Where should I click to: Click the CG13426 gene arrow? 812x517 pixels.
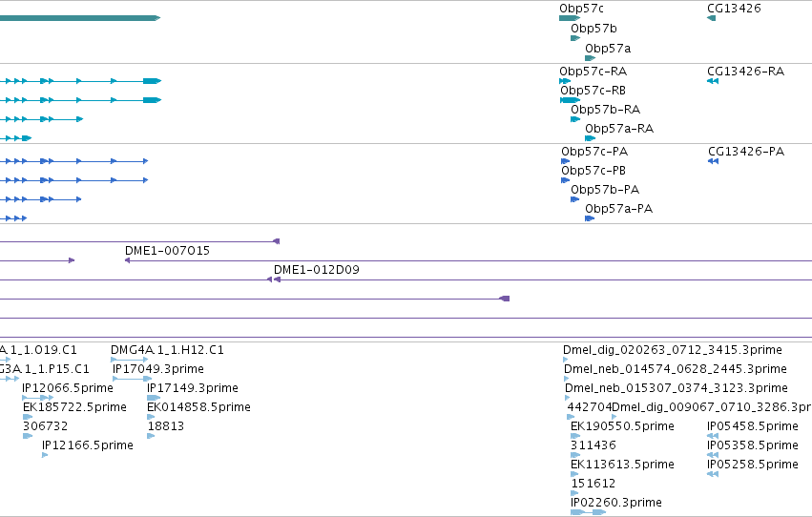pyautogui.click(x=711, y=18)
